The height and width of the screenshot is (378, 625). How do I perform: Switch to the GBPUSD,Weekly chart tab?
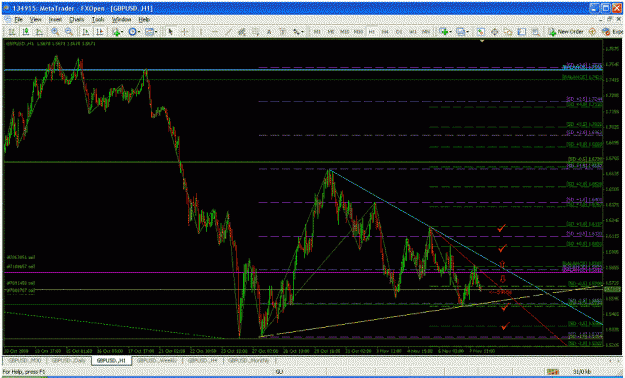pos(157,361)
